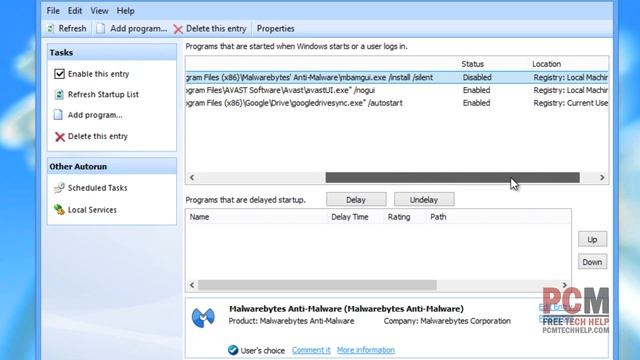The image size is (640, 360).
Task: Click Delete this entry in the toolbar
Action: click(x=216, y=29)
